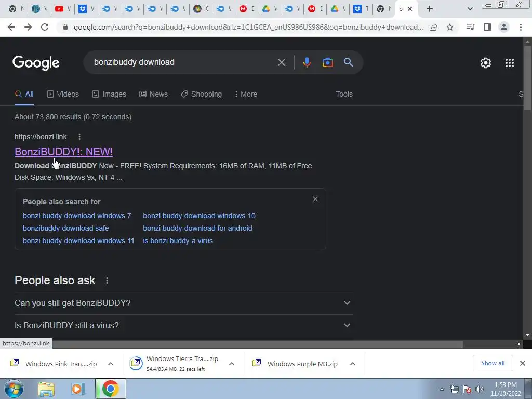
Task: Search bonzi buddy download windows 11
Action: (78, 241)
